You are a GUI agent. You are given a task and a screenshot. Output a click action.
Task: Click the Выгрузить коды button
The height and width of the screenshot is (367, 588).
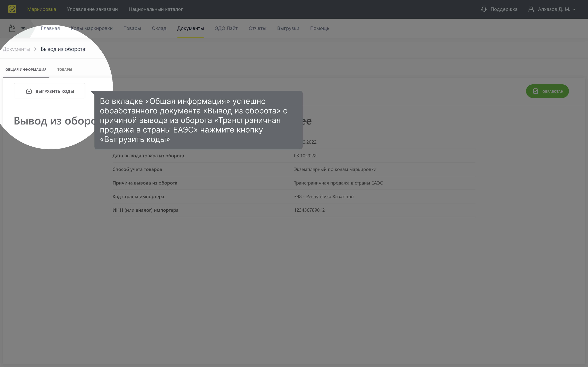tap(50, 91)
